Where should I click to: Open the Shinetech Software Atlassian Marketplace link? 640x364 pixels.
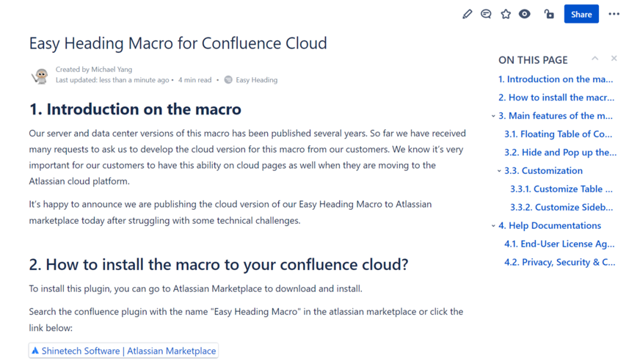coord(128,351)
